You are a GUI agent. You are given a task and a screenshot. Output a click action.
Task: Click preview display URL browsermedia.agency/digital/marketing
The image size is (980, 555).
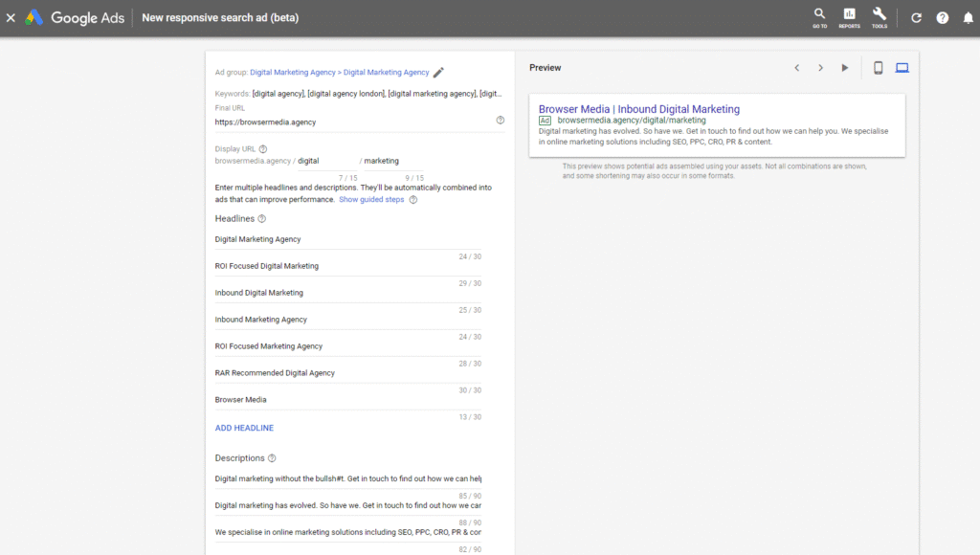(632, 121)
